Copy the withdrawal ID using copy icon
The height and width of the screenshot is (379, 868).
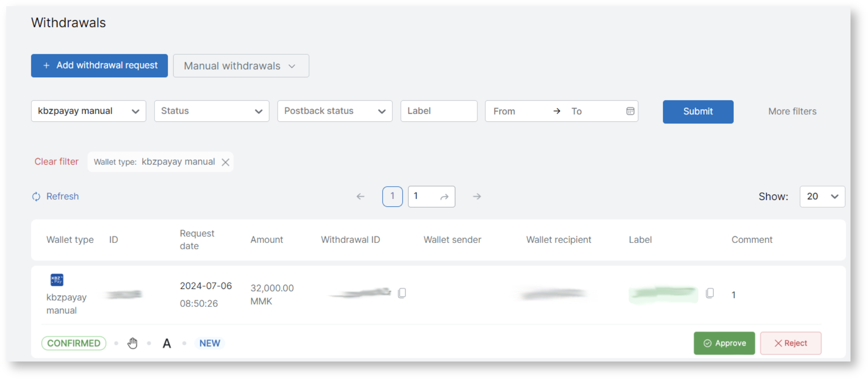coord(402,293)
